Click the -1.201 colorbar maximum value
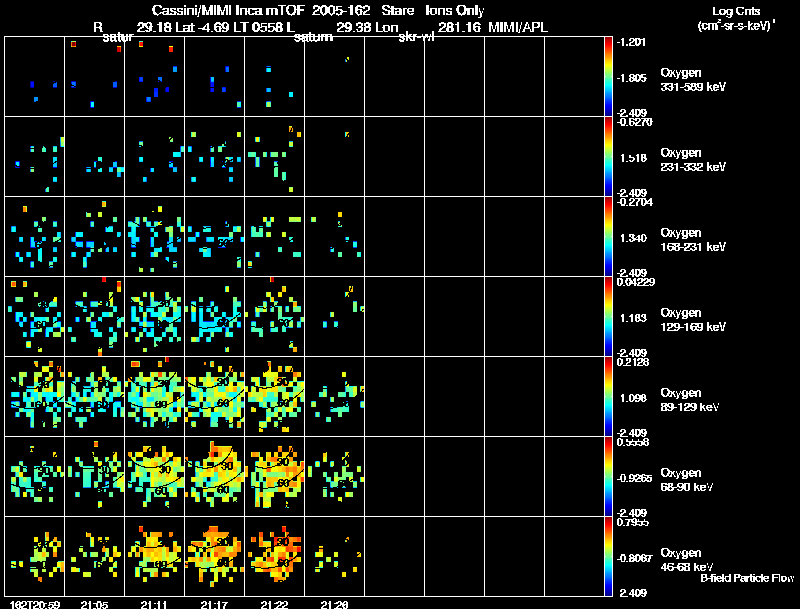This screenshot has width=800, height=609. point(632,42)
